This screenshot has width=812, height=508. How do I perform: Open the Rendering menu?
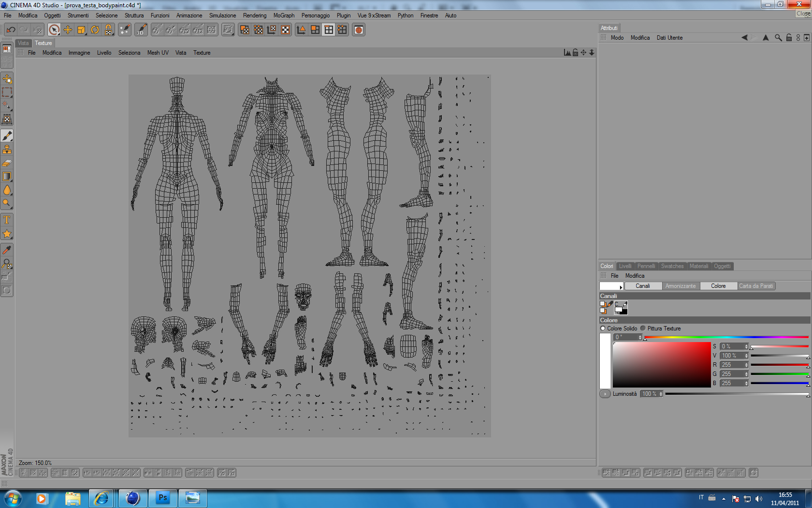coord(254,15)
